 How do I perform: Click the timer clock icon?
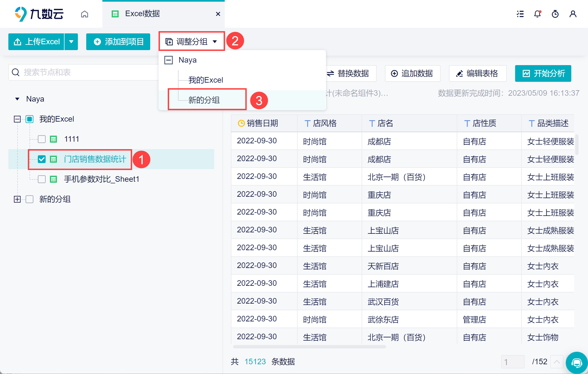pyautogui.click(x=555, y=14)
